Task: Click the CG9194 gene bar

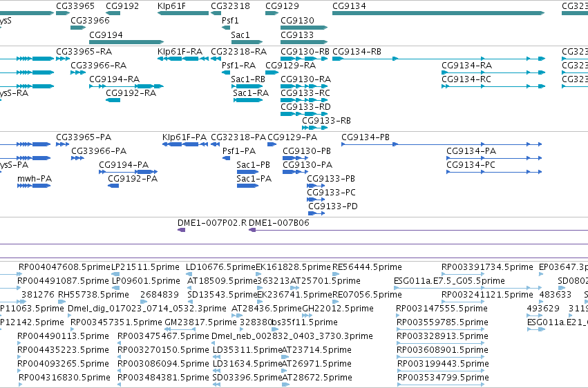Action: pyautogui.click(x=126, y=42)
